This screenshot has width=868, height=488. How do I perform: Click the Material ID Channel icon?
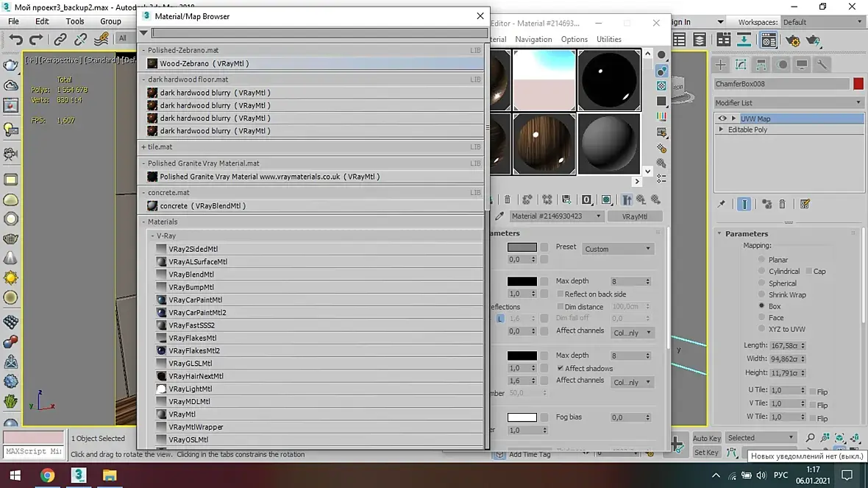click(586, 200)
